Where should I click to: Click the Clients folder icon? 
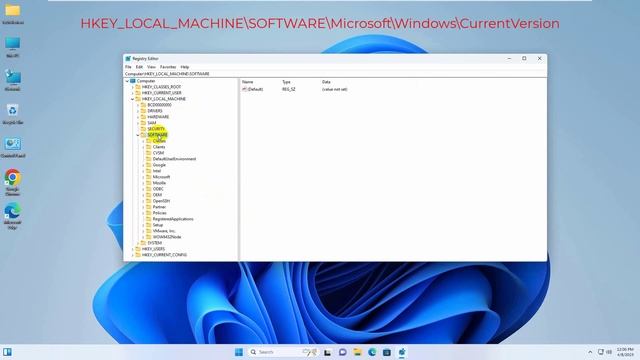[149, 147]
